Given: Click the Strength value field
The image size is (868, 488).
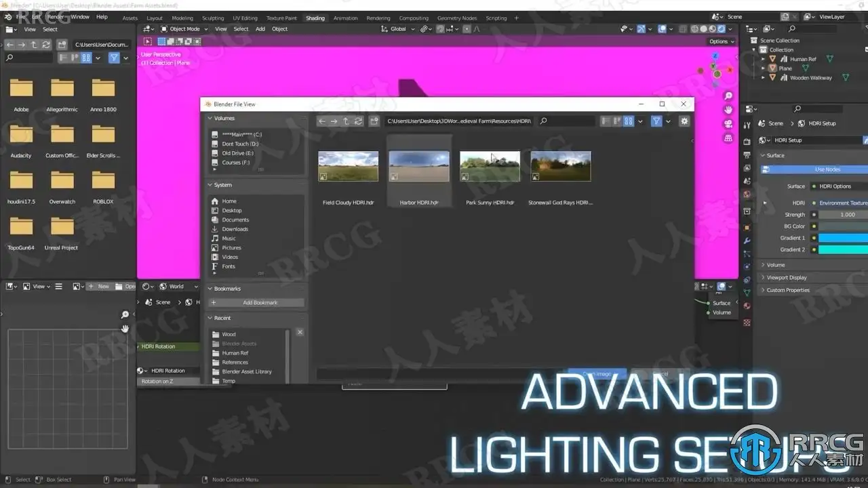Looking at the screenshot, I should click(x=843, y=215).
